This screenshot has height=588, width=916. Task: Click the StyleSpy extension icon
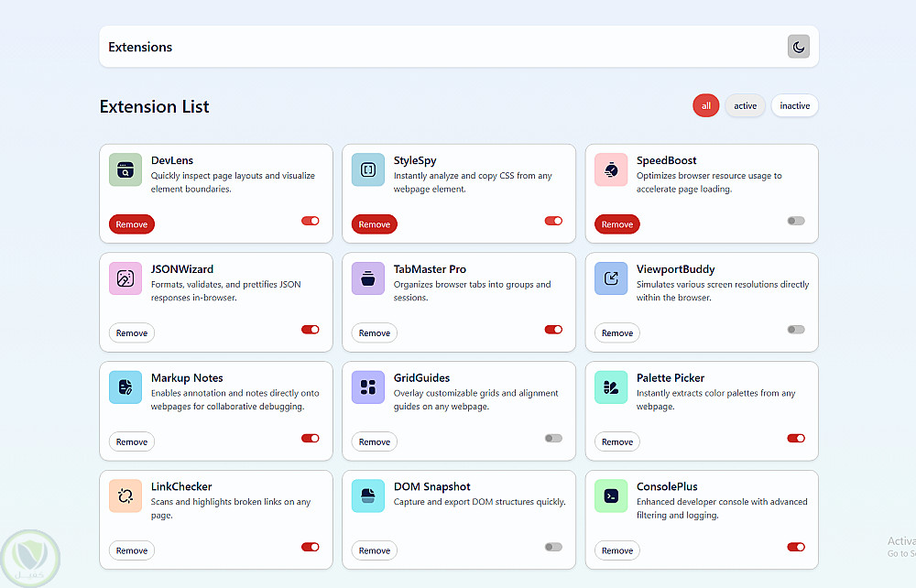pos(368,169)
